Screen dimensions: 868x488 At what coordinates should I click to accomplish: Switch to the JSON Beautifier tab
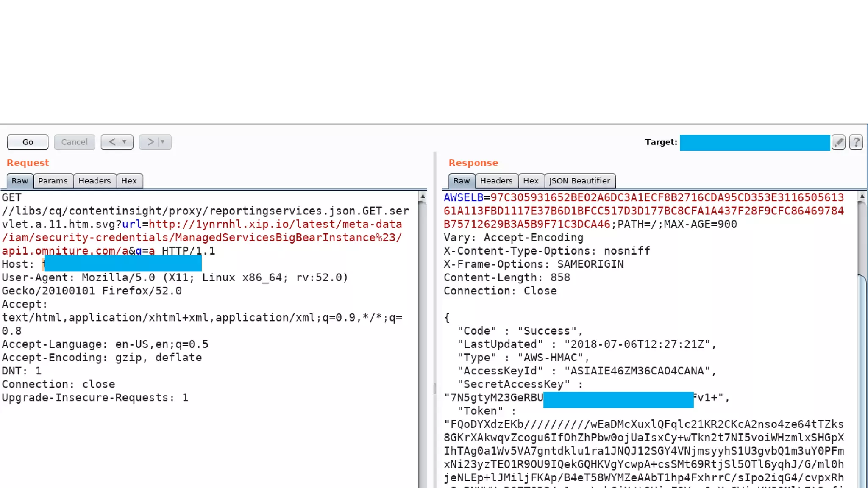pos(579,181)
